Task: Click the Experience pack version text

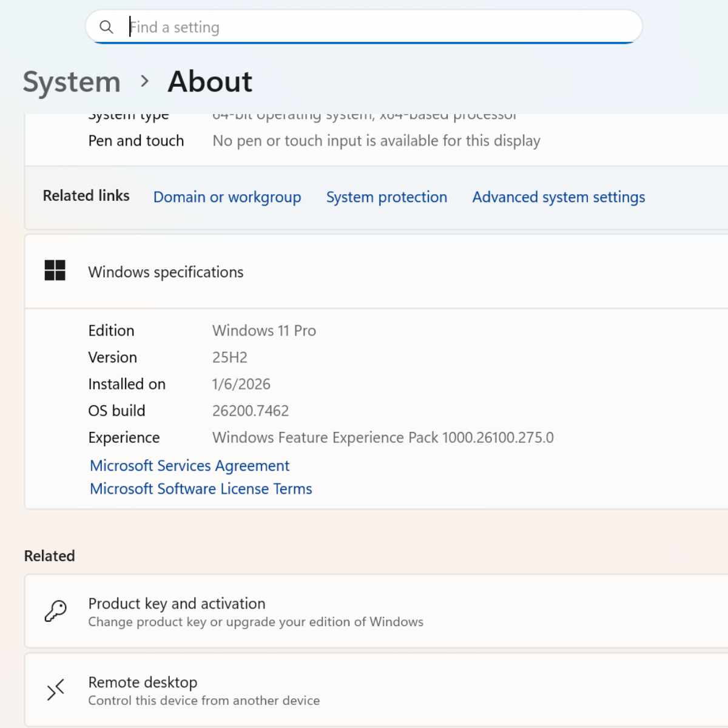Action: point(383,437)
